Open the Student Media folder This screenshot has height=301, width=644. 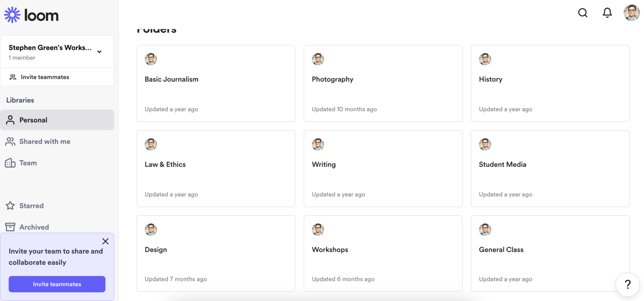[x=549, y=168]
